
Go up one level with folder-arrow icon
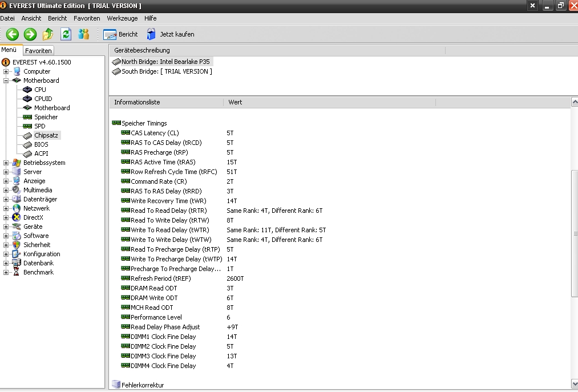[x=48, y=34]
